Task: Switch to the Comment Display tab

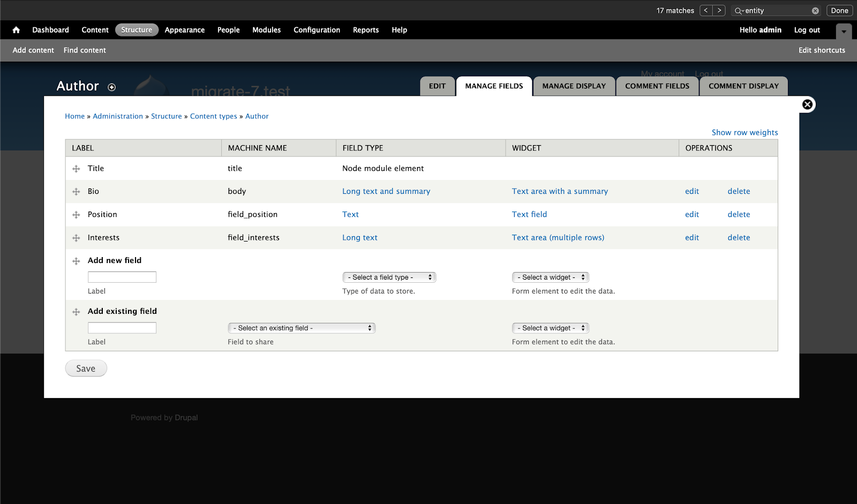Action: [743, 86]
